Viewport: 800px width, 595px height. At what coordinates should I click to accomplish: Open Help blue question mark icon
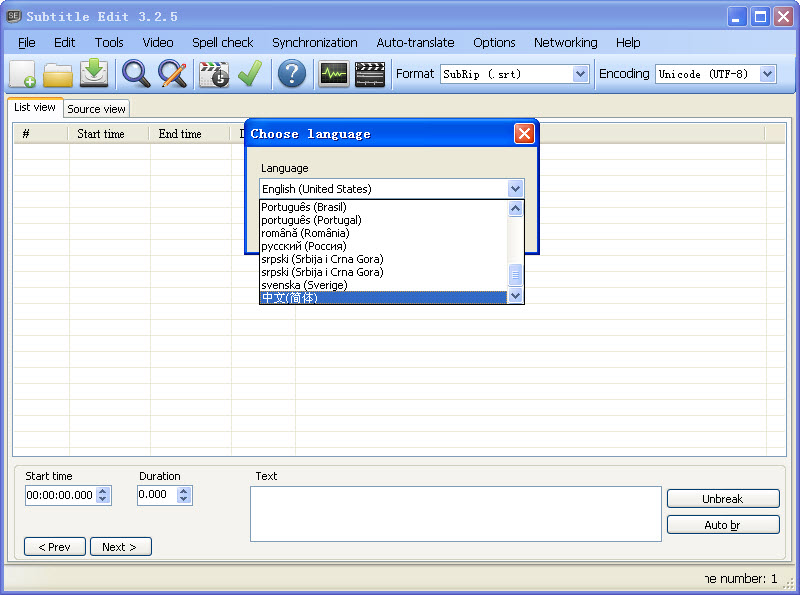click(292, 74)
